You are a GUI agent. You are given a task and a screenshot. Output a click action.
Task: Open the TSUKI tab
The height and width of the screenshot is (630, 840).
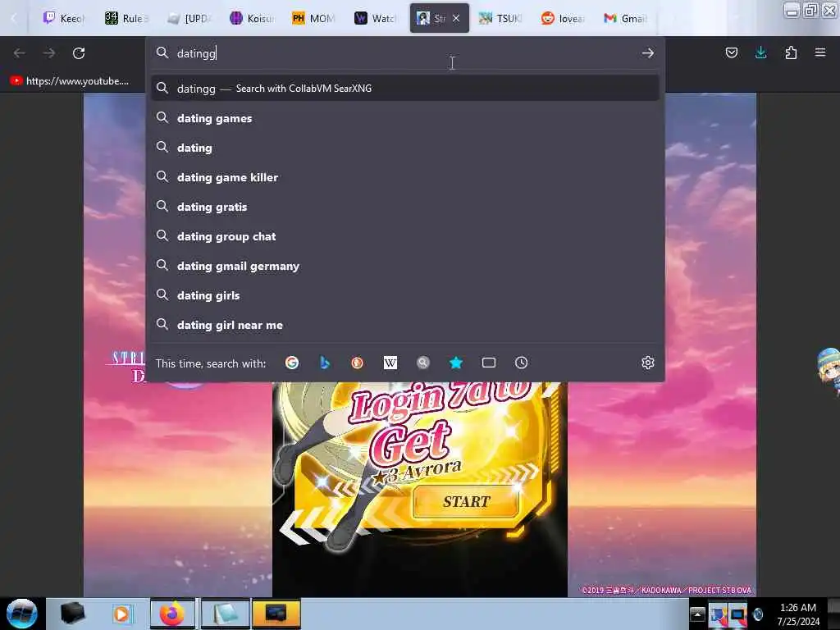coord(500,18)
